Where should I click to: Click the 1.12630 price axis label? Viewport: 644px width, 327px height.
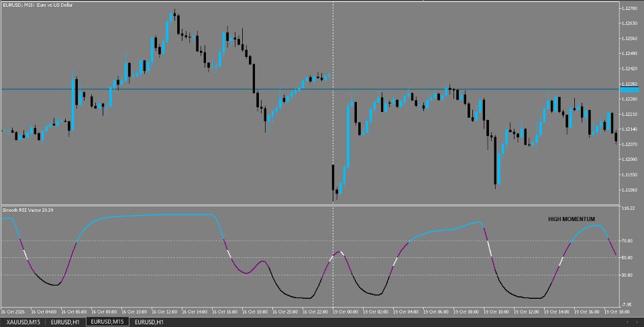click(x=630, y=23)
